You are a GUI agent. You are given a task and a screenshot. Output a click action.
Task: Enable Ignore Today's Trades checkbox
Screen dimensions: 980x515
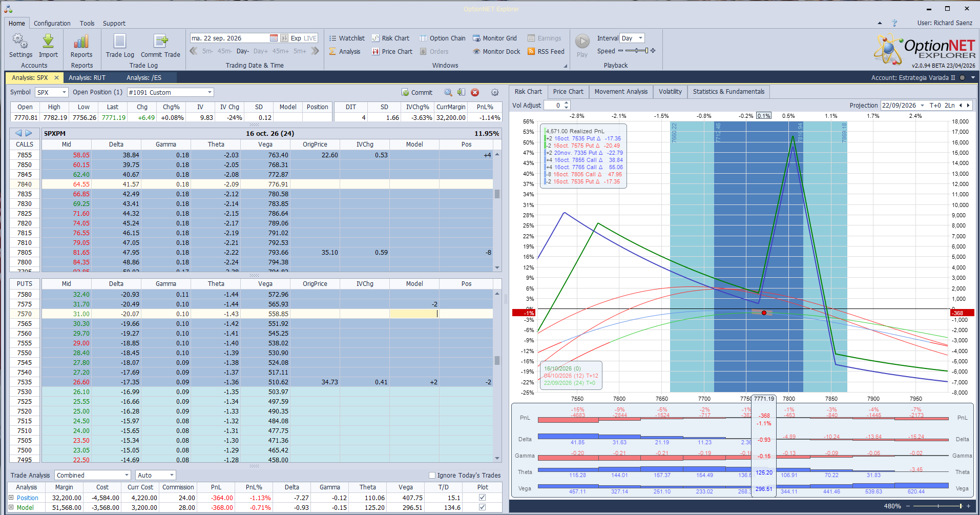pos(432,475)
